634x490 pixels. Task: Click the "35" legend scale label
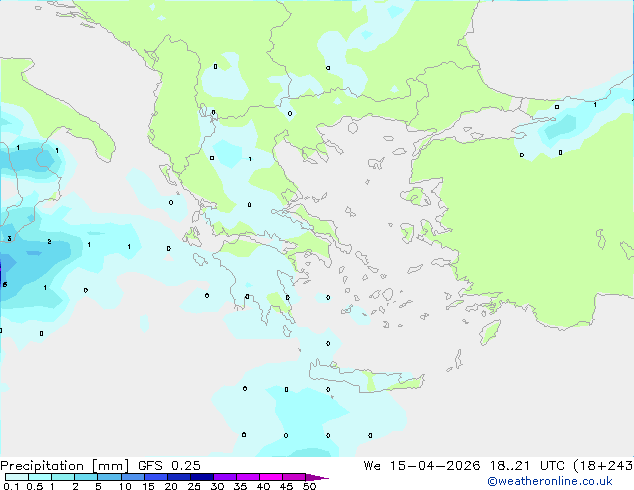coord(240,486)
